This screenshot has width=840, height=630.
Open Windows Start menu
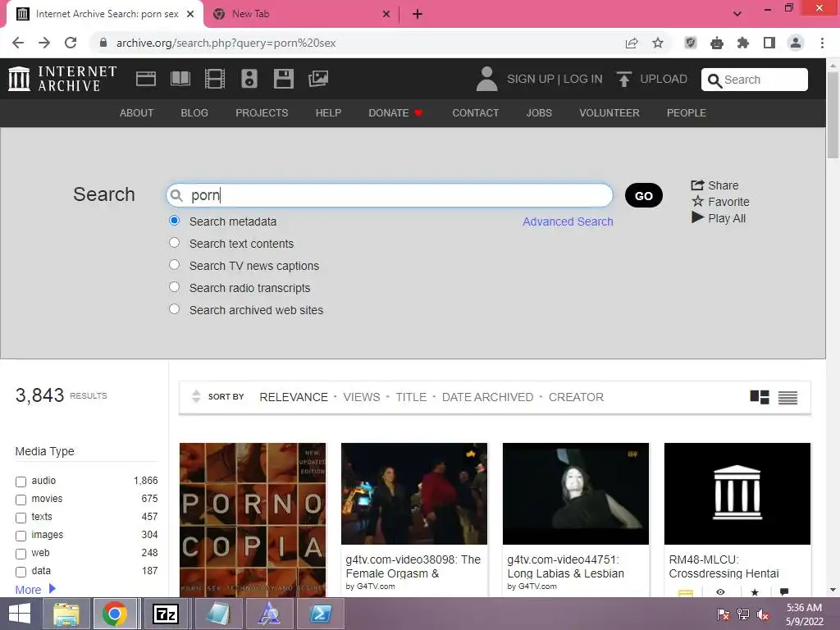(x=20, y=614)
